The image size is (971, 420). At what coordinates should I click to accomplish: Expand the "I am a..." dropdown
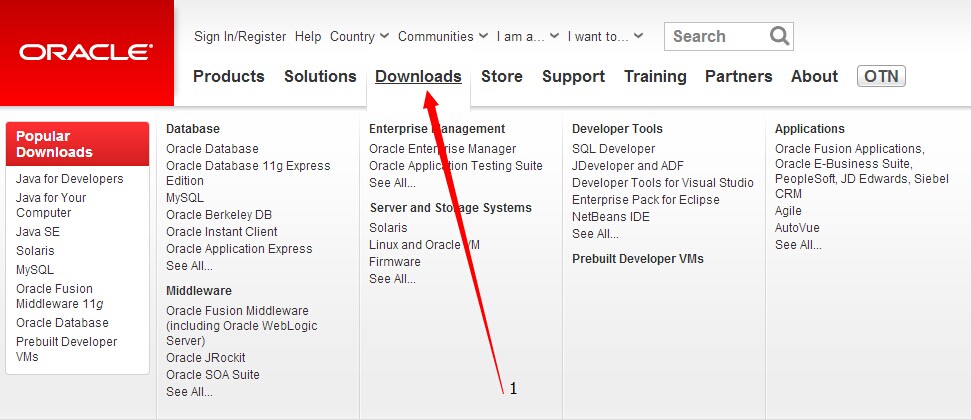click(528, 37)
